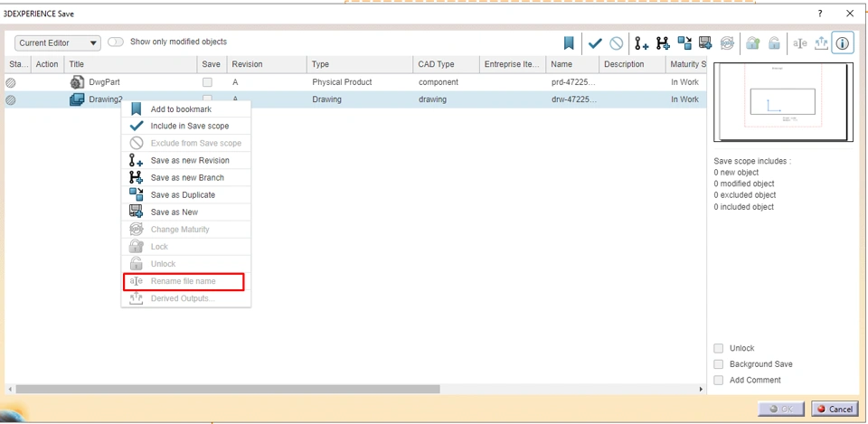This screenshot has width=868, height=424.
Task: Tick the Save checkbox for DwgPart
Action: 207,82
